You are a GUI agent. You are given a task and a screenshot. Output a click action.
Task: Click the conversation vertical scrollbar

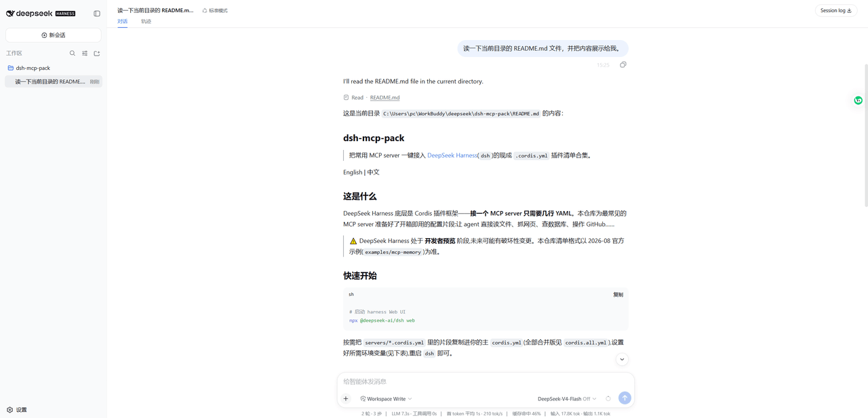(x=865, y=136)
